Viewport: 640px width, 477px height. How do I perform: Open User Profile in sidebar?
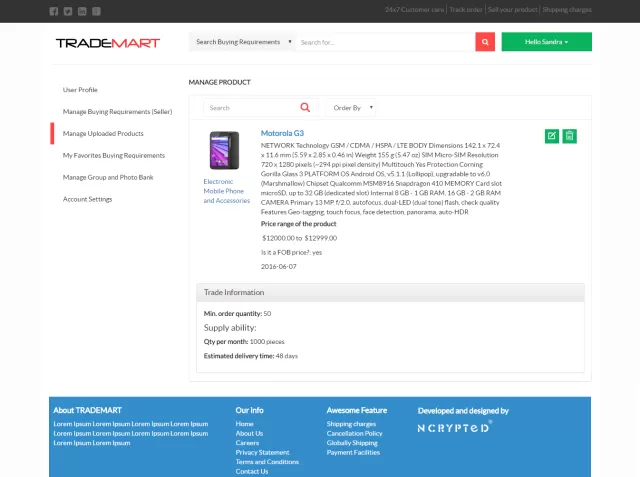pyautogui.click(x=80, y=90)
